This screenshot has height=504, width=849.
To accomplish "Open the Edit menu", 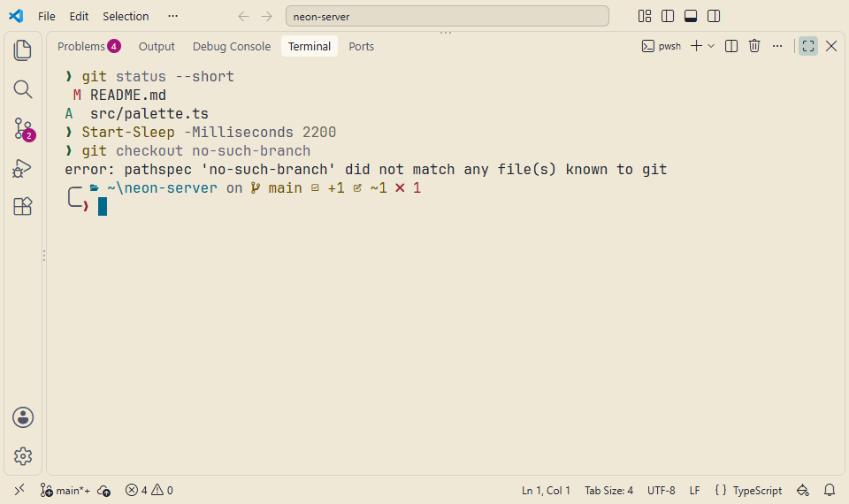I will pyautogui.click(x=79, y=16).
